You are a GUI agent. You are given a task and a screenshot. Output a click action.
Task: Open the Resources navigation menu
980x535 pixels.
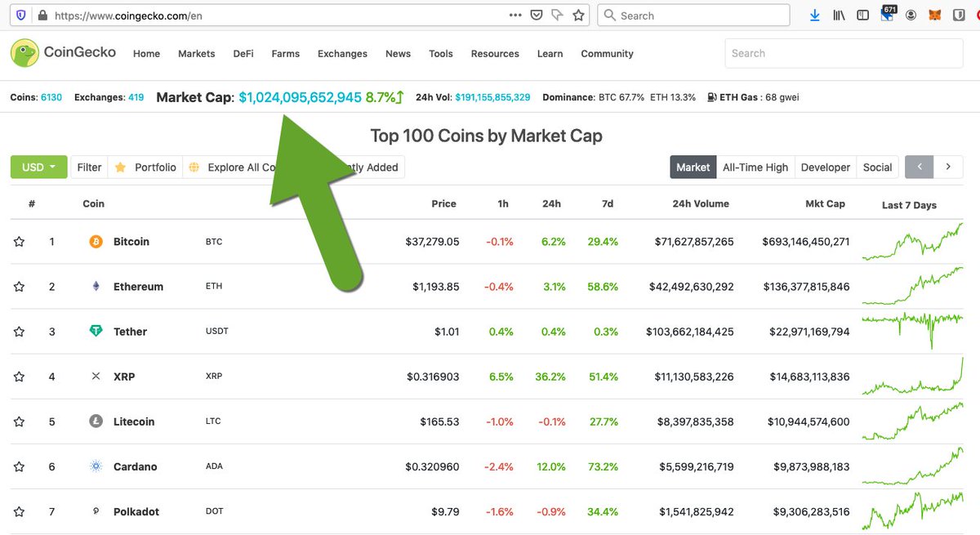coord(495,54)
